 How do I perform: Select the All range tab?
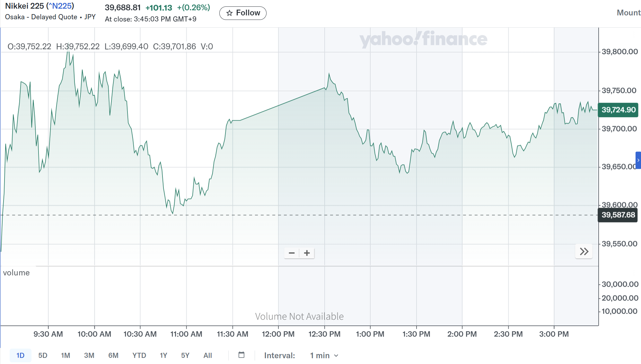[208, 355]
